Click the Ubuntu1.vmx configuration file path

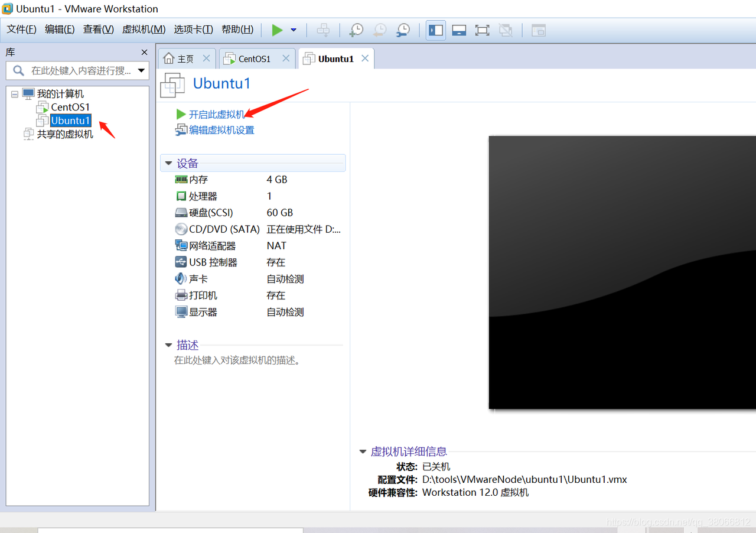[x=524, y=479]
